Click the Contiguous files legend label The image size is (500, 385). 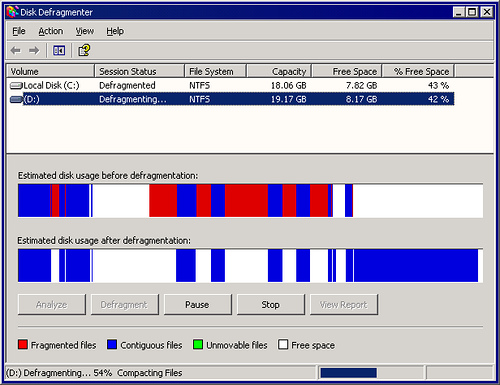tap(151, 345)
